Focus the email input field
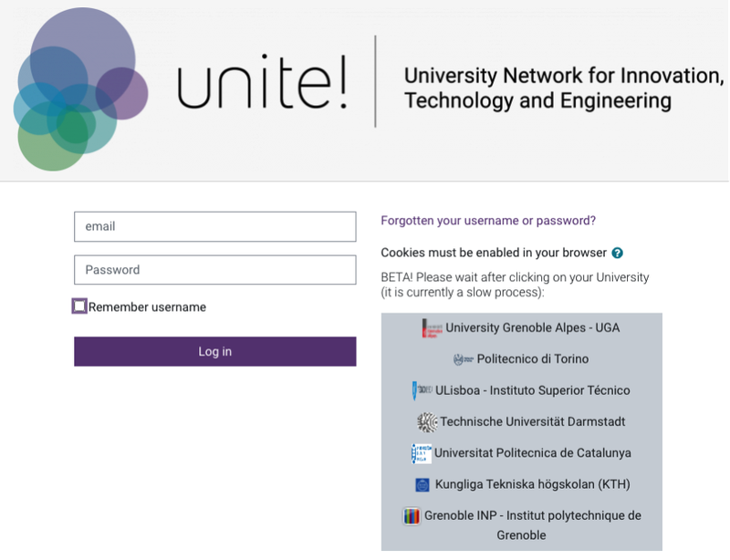The height and width of the screenshot is (560, 730). (x=215, y=227)
